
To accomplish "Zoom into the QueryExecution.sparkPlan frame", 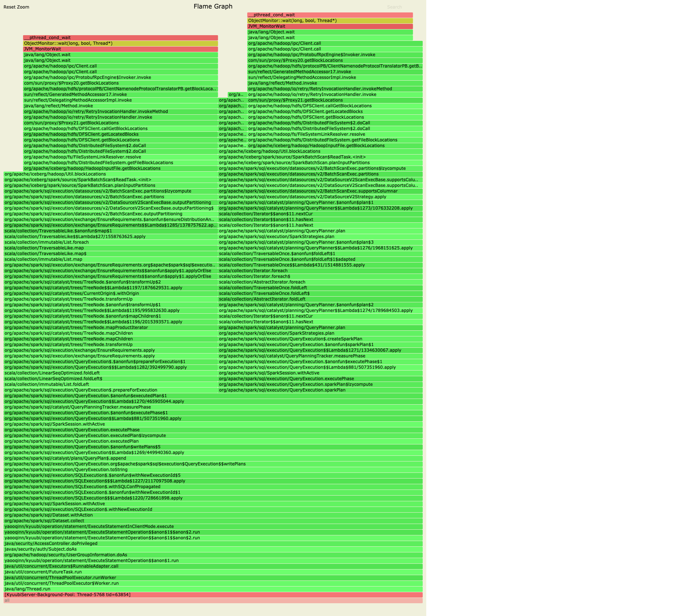I will [x=320, y=390].
